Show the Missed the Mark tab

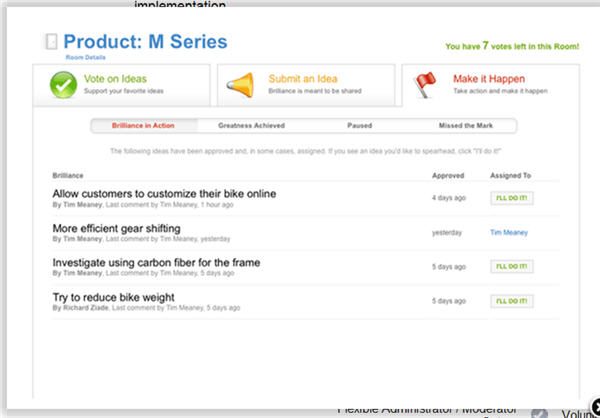(464, 126)
